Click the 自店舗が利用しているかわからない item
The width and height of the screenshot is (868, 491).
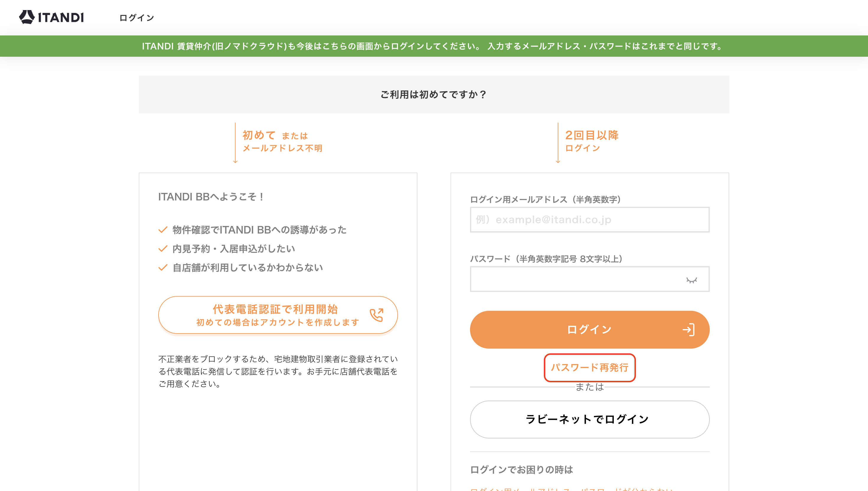(241, 267)
